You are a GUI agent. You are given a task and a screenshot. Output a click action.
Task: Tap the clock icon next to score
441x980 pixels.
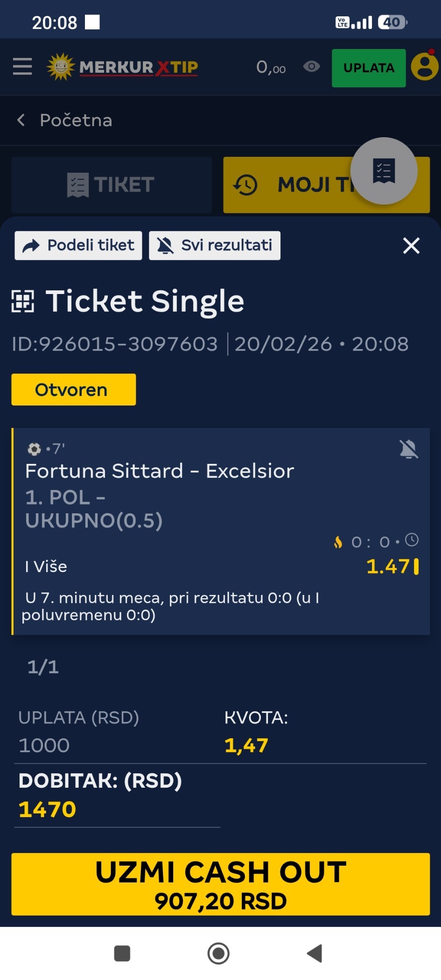pyautogui.click(x=412, y=540)
